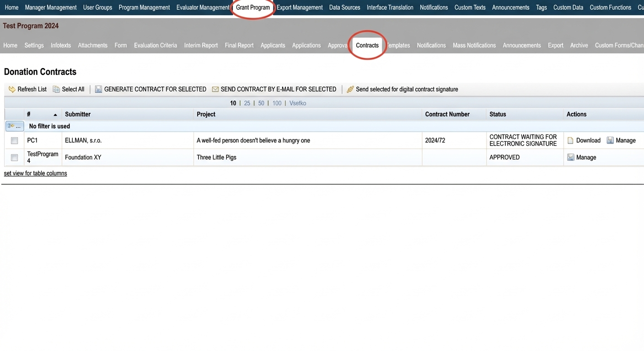Screen dimensions: 644x351
Task: Click the envelope icon for sending contract
Action: click(215, 89)
